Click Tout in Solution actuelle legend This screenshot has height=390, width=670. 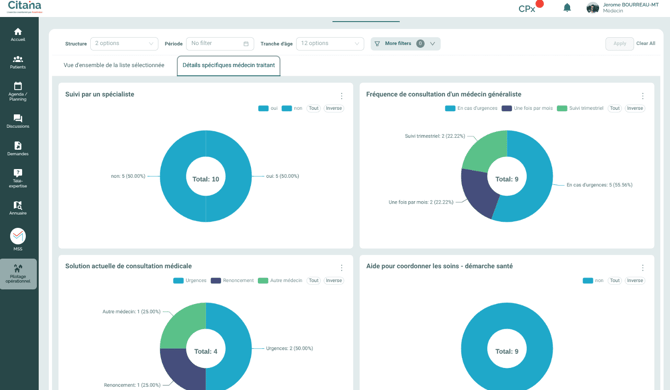click(x=314, y=281)
